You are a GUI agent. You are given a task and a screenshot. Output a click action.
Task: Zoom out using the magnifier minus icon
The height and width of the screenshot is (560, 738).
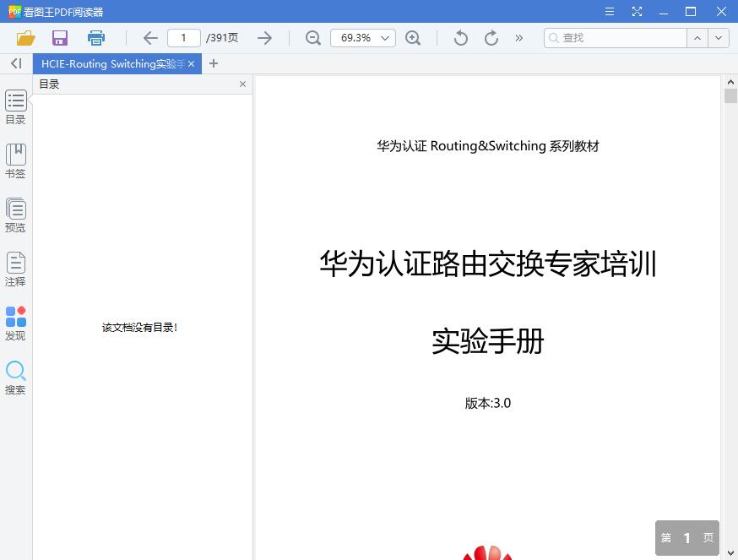pos(312,38)
